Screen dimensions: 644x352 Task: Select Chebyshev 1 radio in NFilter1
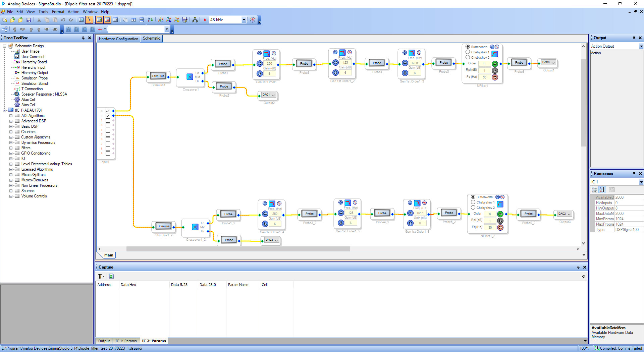(x=468, y=52)
